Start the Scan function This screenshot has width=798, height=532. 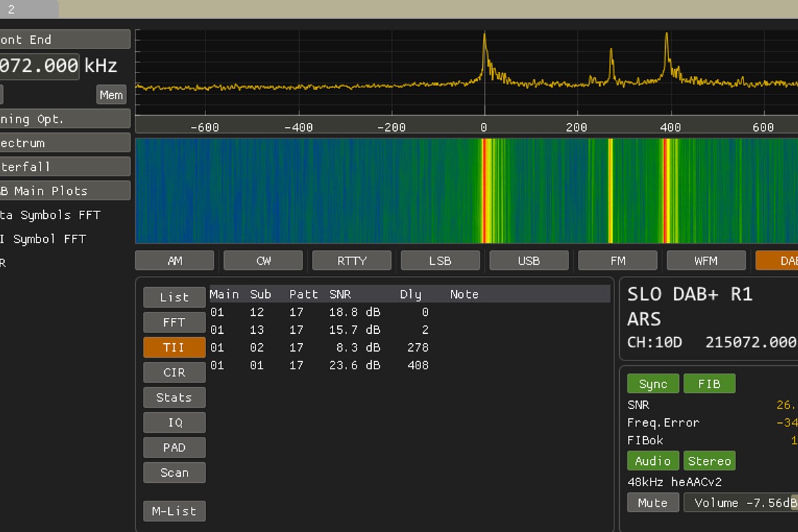(174, 473)
